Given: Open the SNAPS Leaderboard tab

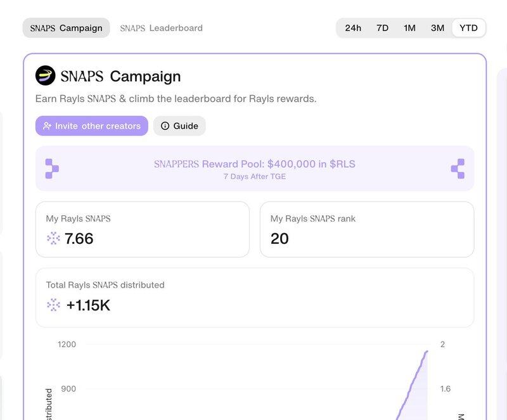Looking at the screenshot, I should (x=162, y=28).
